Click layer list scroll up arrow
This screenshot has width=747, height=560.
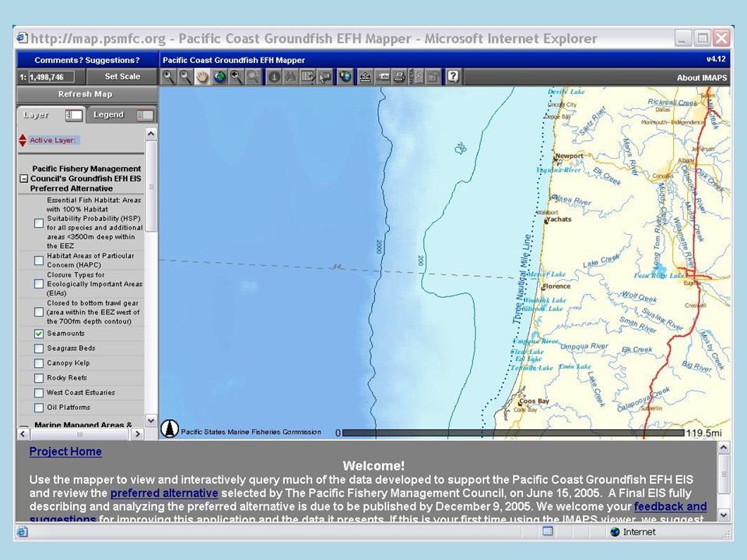(151, 134)
